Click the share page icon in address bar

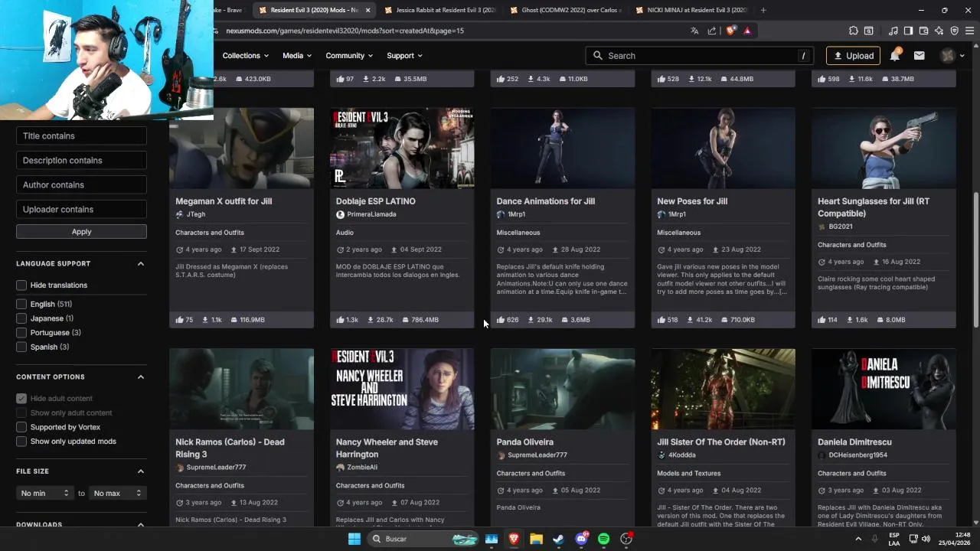tap(712, 31)
